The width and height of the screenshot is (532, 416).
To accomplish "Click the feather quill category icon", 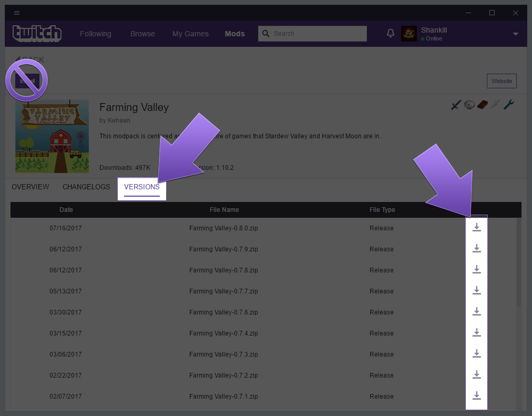I will (495, 105).
